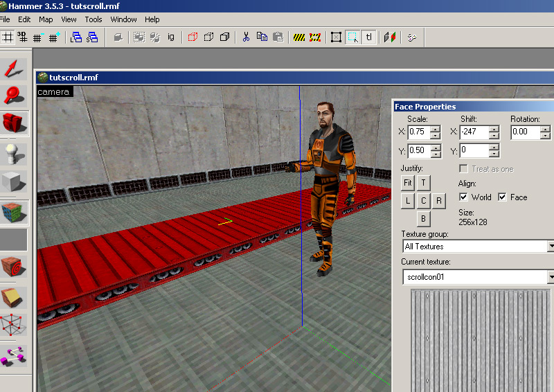Click the Save Window State icon

(x=92, y=37)
